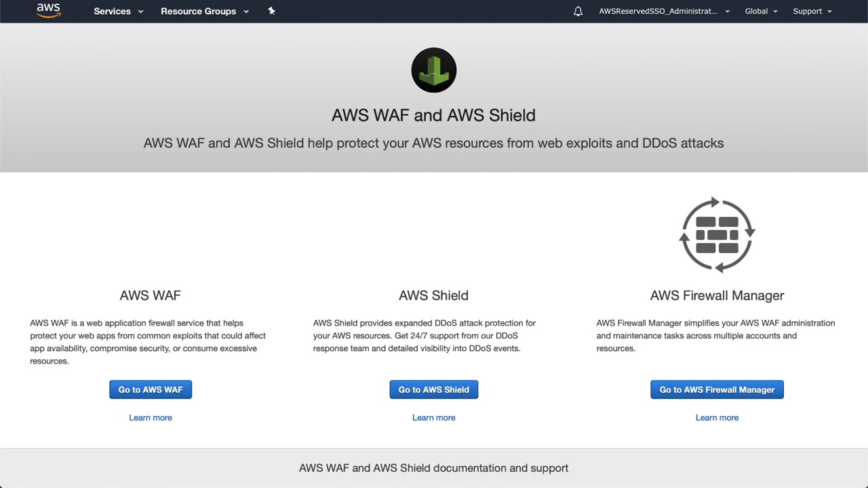Expand the Resource Groups menu
This screenshot has width=868, height=488.
[205, 12]
